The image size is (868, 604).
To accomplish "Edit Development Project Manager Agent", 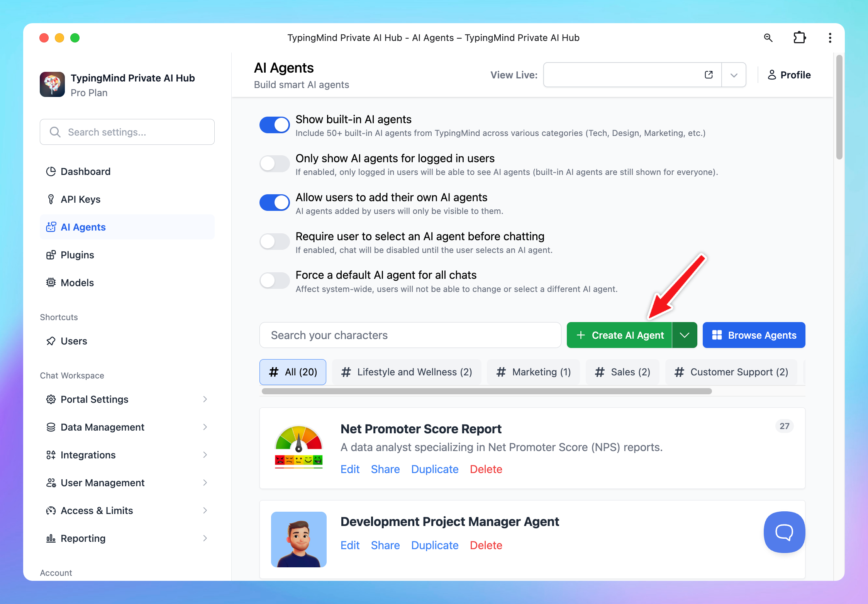I will click(350, 545).
